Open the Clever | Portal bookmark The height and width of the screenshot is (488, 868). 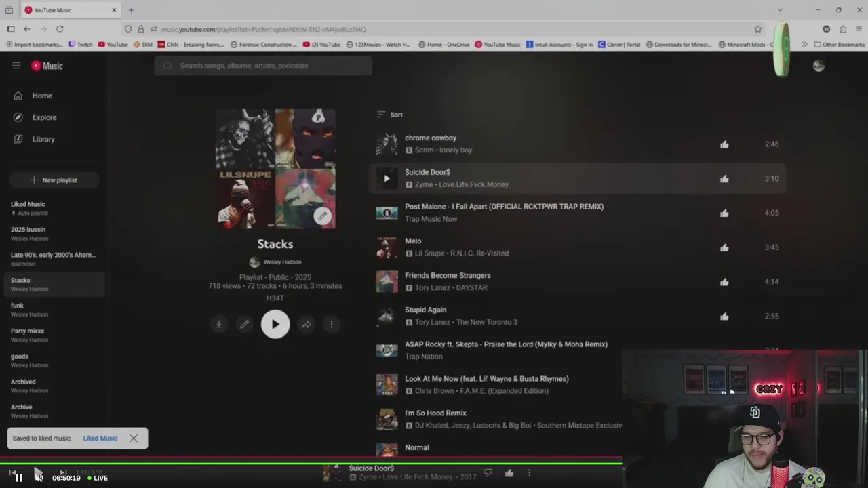[619, 45]
